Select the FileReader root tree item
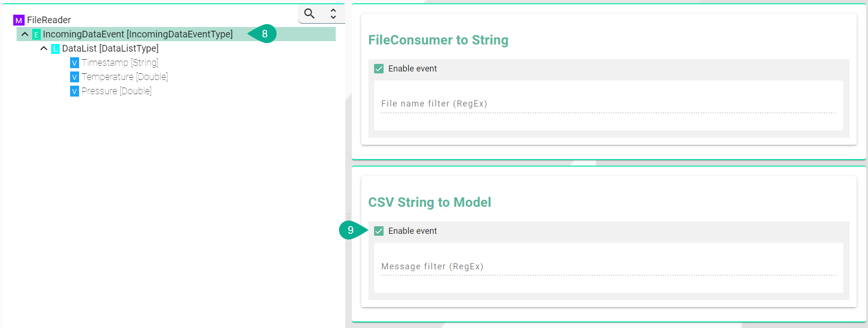The image size is (868, 328). pyautogui.click(x=49, y=20)
